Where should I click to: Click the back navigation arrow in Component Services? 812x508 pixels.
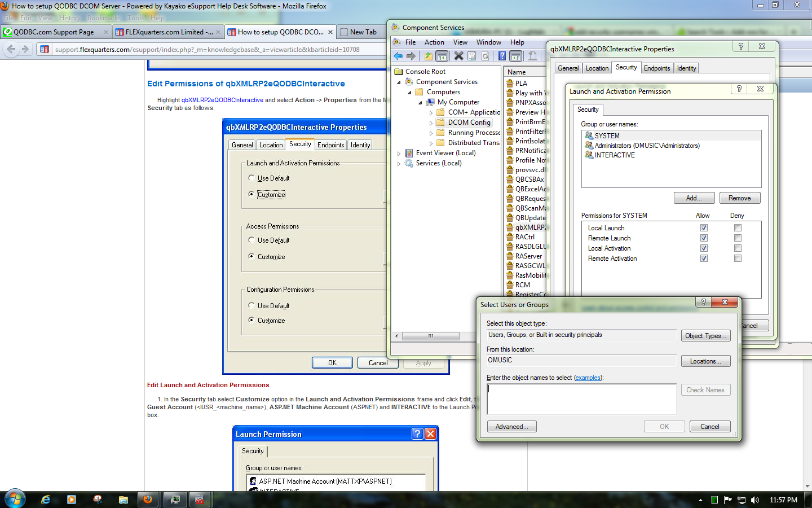pyautogui.click(x=398, y=56)
